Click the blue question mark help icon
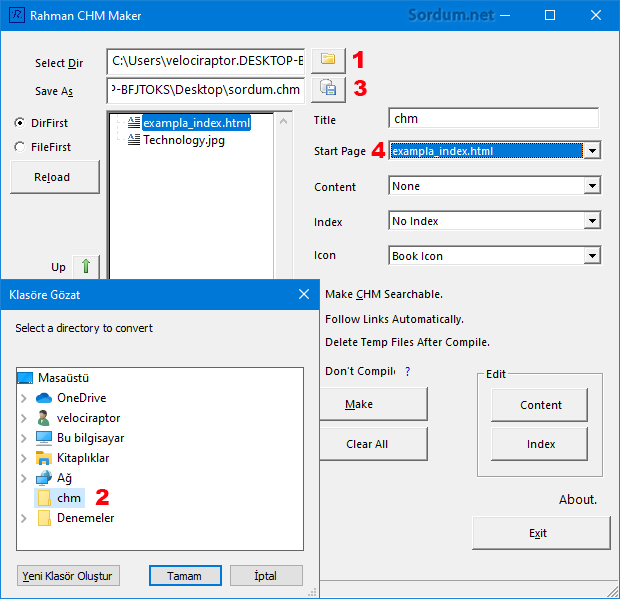 click(x=408, y=371)
